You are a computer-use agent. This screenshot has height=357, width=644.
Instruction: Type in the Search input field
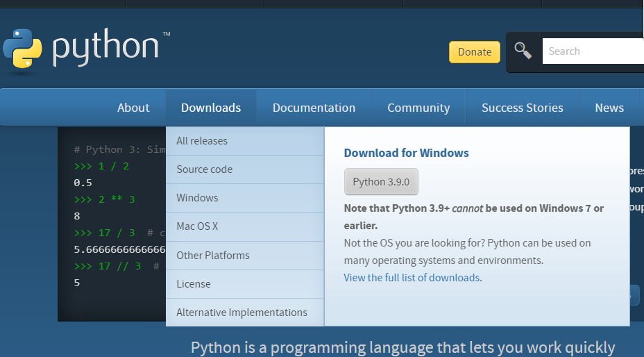coord(593,51)
